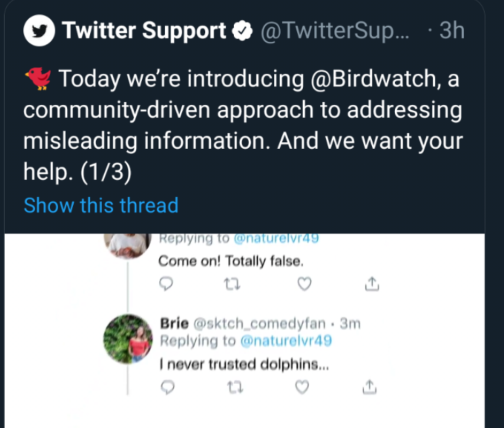The width and height of the screenshot is (504, 428).
Task: Share the 'Come on! Totally false.' reply
Action: (x=372, y=284)
